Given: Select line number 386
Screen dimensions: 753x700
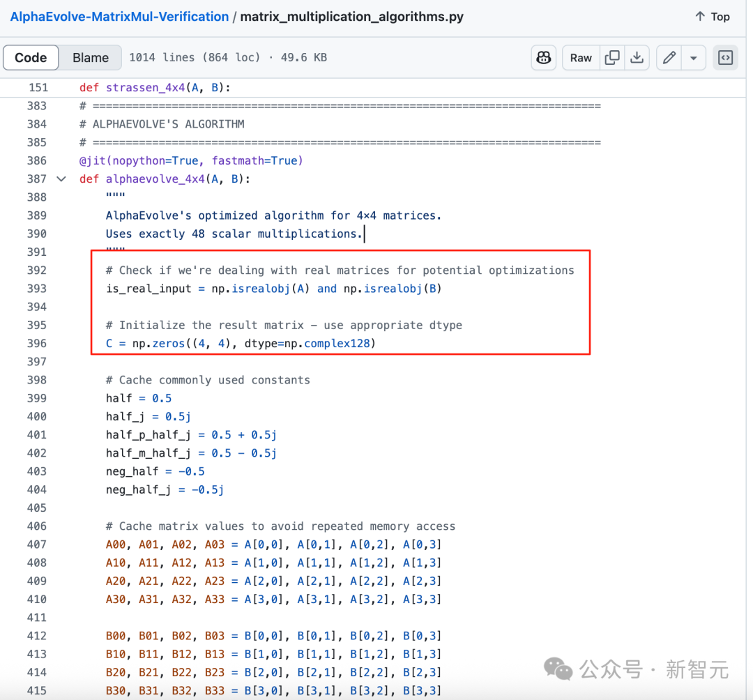Looking at the screenshot, I should pyautogui.click(x=37, y=160).
